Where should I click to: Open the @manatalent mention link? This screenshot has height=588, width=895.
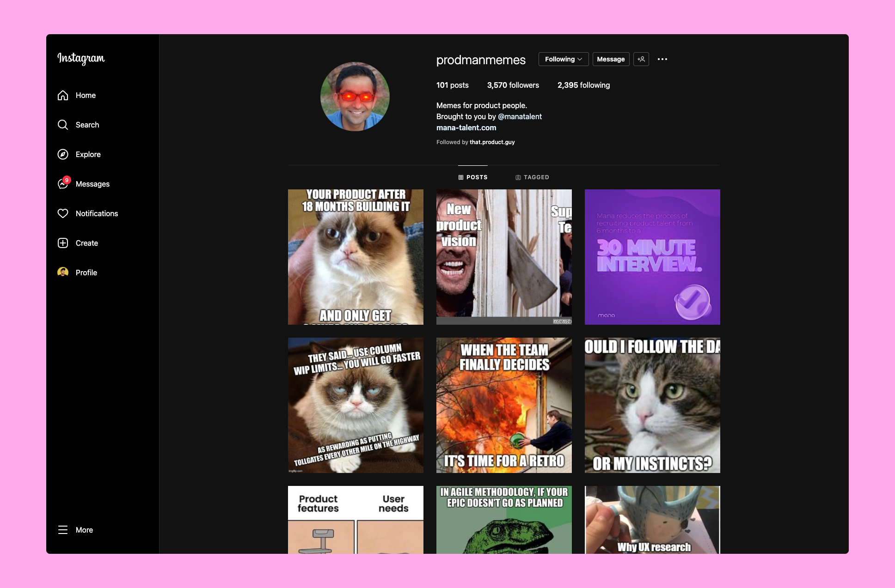pyautogui.click(x=520, y=116)
